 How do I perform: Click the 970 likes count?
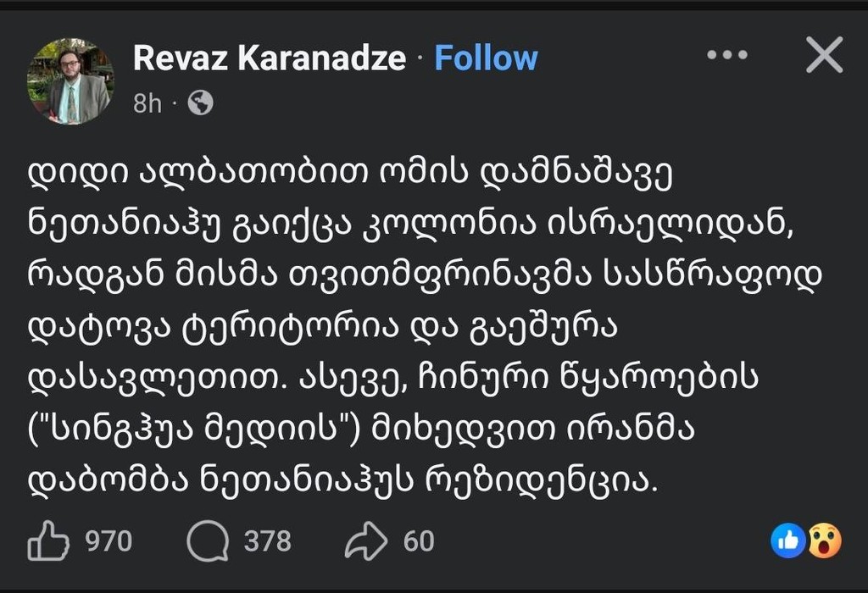(108, 540)
